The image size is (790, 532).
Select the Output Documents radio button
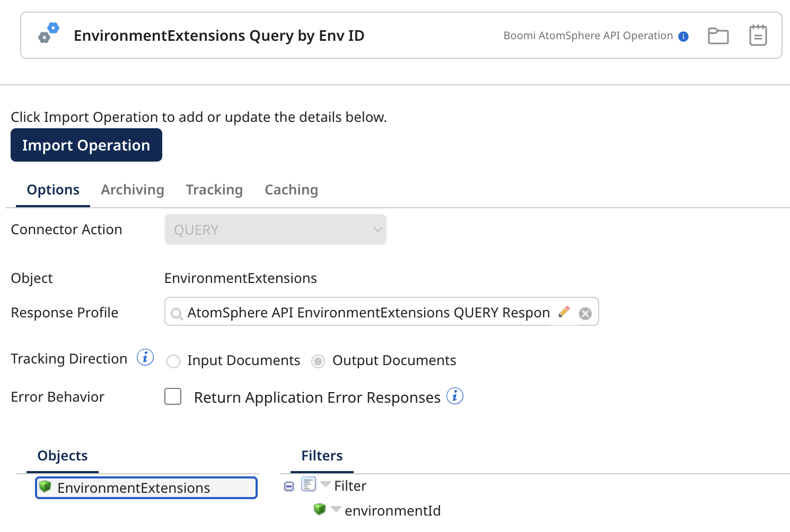coord(318,361)
